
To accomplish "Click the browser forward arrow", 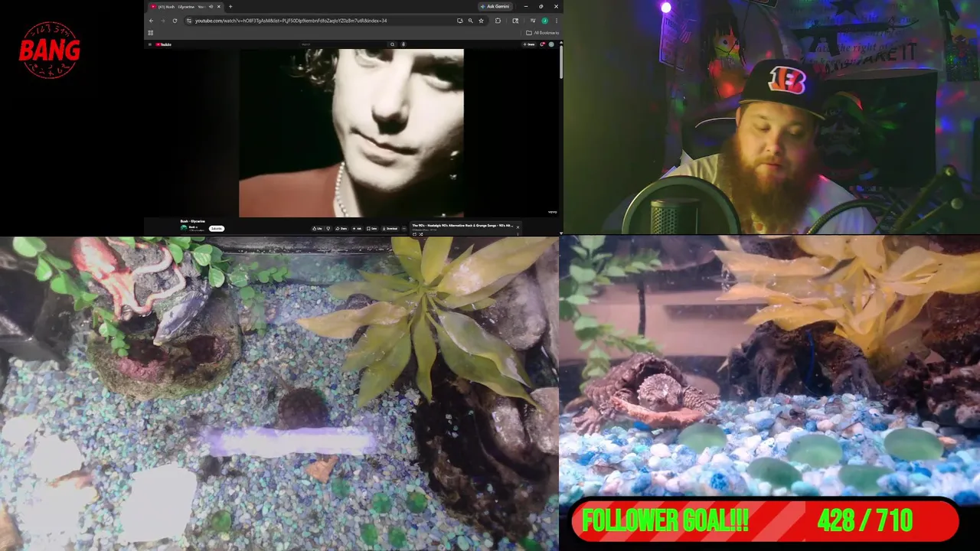I will [162, 21].
